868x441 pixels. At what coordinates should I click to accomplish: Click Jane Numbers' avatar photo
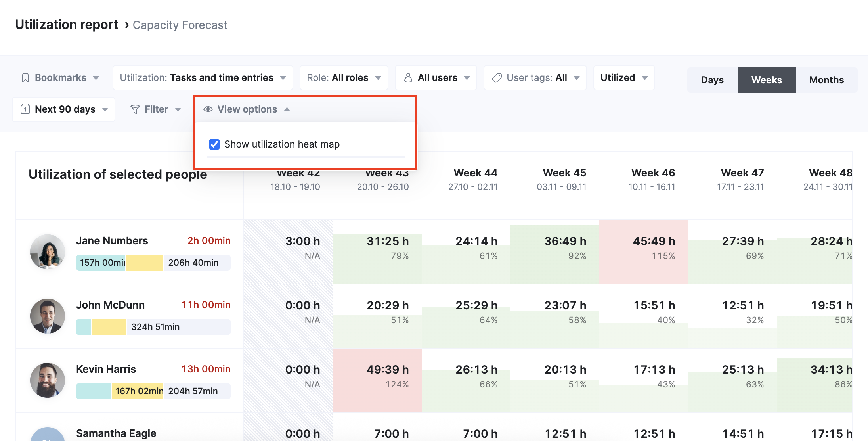48,252
